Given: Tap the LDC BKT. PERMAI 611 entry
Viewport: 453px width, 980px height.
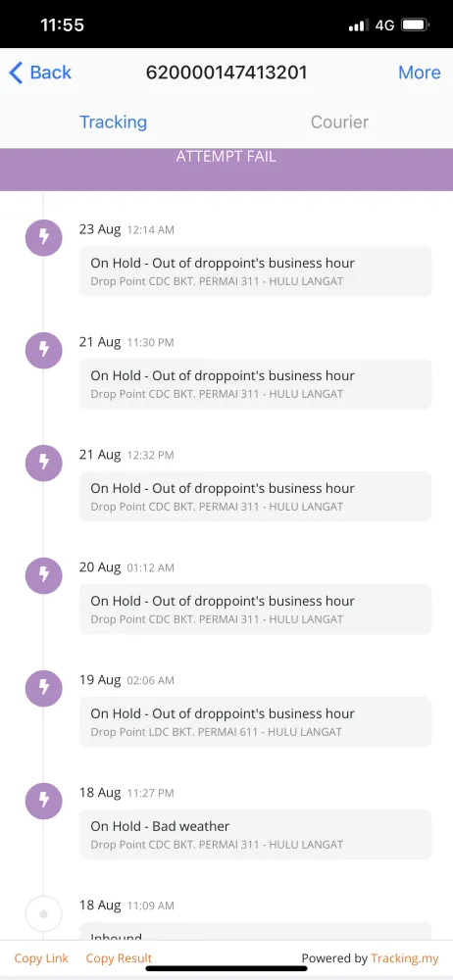Looking at the screenshot, I should [255, 722].
